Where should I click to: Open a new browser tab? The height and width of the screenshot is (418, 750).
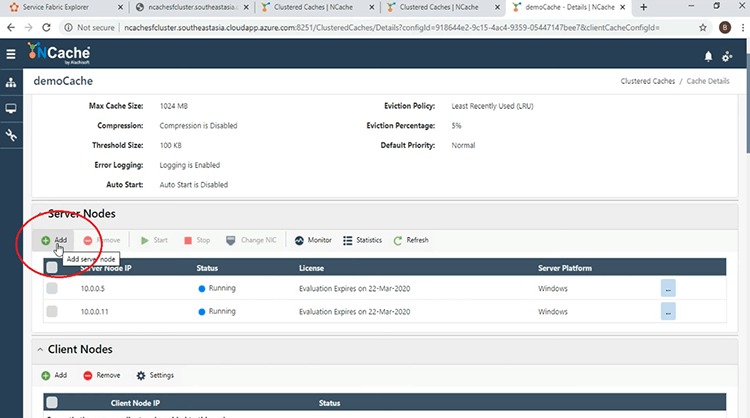pos(643,7)
